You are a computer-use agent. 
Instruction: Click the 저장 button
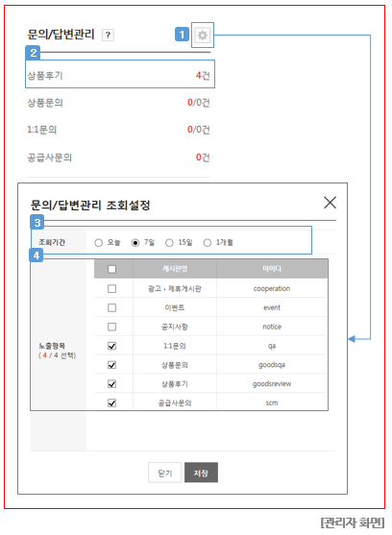(201, 473)
